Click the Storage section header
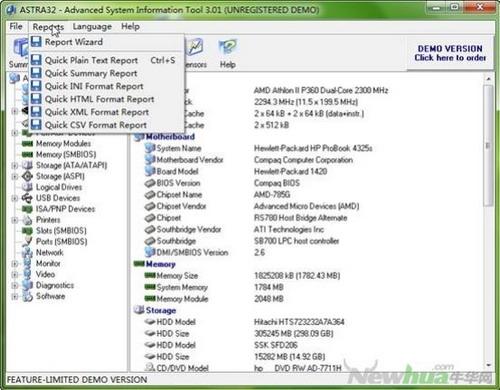The height and width of the screenshot is (390, 500). point(161,311)
